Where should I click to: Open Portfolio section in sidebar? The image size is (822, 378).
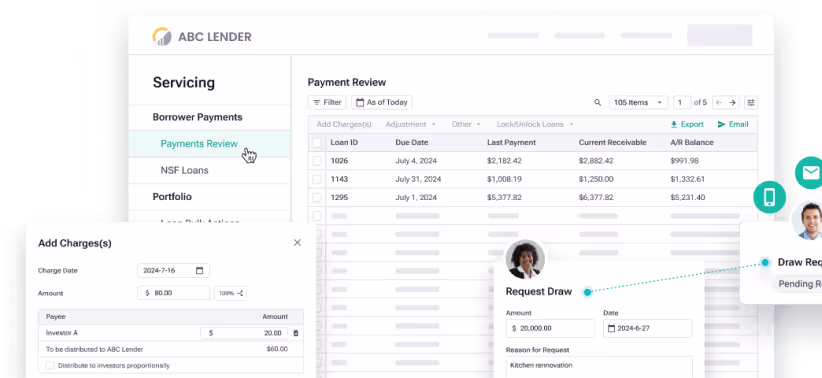click(209, 197)
